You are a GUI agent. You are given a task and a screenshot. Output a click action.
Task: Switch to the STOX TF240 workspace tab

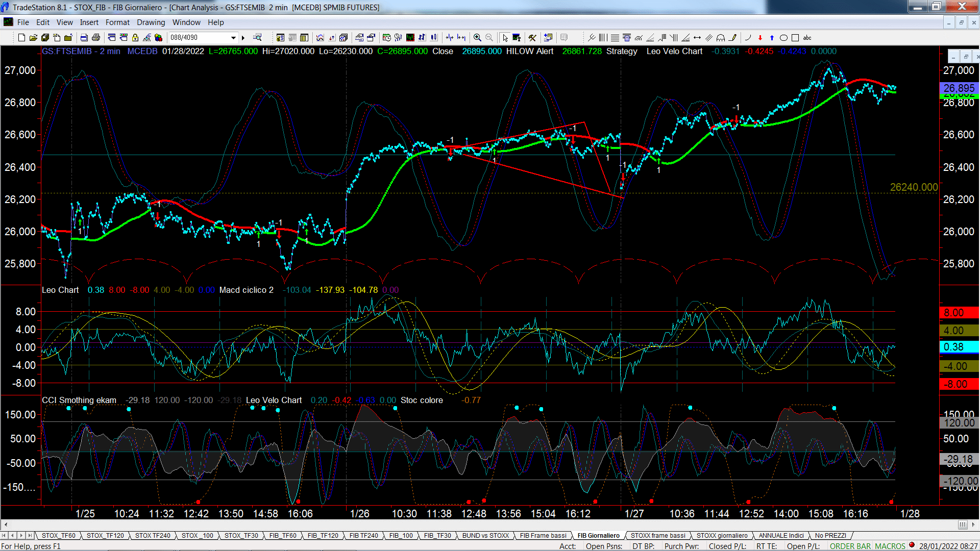[153, 536]
